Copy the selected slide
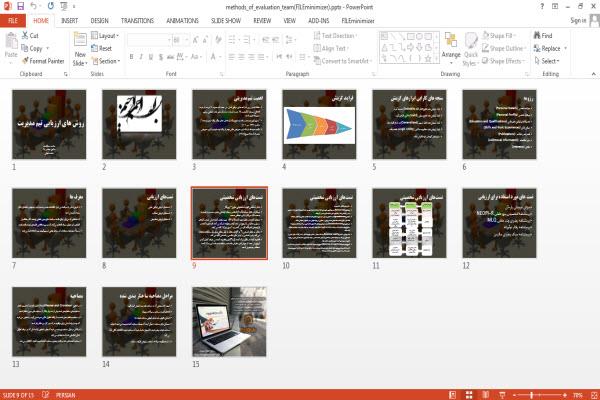The height and width of the screenshot is (400, 600). pyautogui.click(x=32, y=48)
